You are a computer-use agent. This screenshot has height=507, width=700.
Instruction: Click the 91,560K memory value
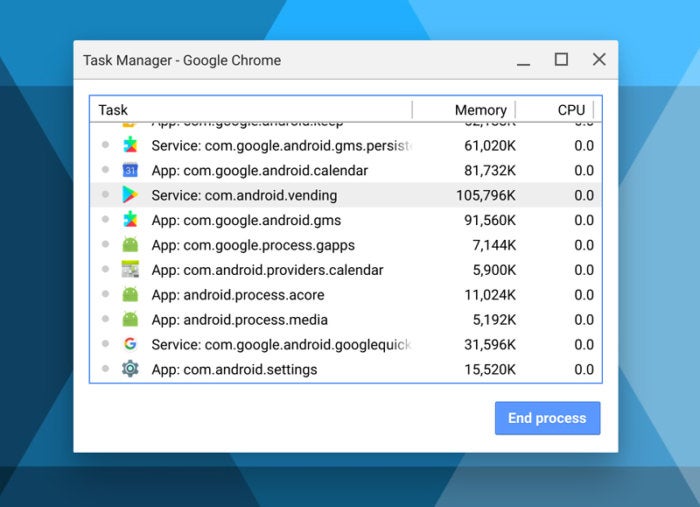490,220
